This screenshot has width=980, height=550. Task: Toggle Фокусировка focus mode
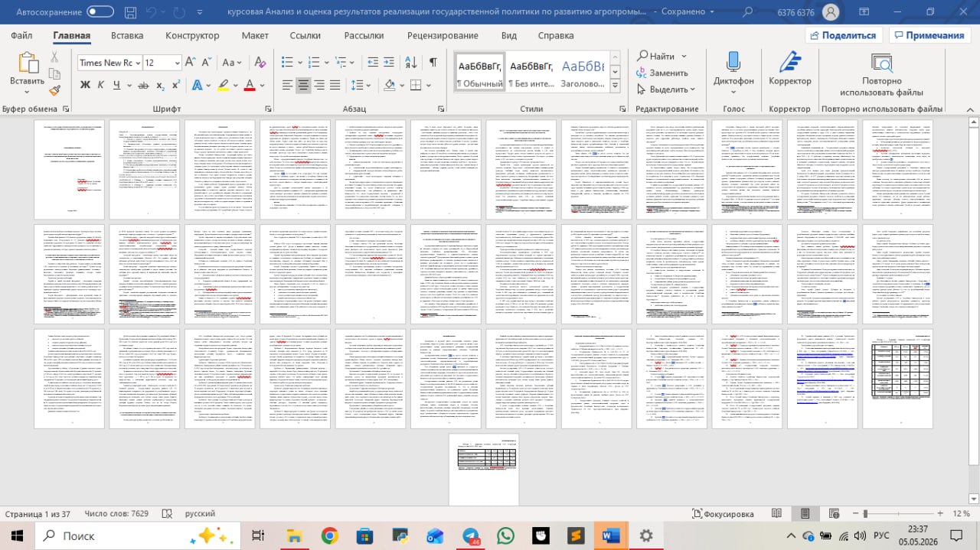(723, 513)
